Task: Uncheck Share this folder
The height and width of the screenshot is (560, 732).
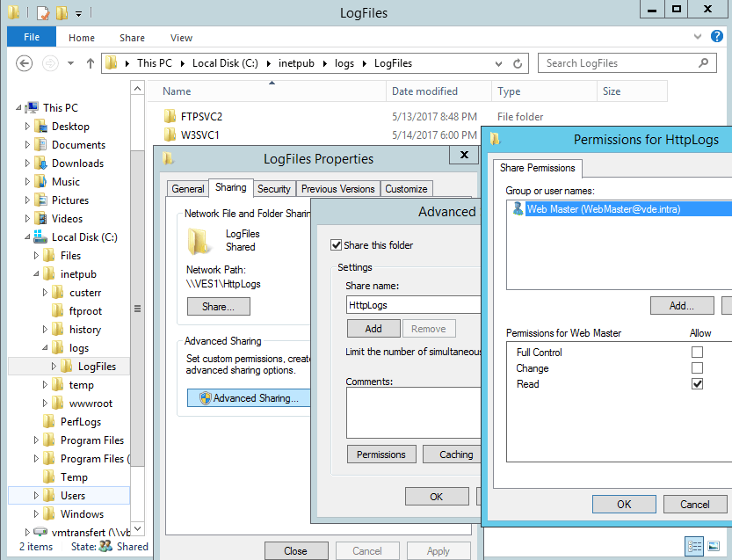Action: coord(337,244)
